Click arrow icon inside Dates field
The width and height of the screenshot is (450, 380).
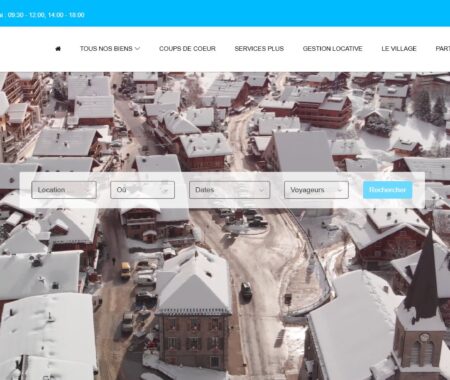(x=262, y=190)
